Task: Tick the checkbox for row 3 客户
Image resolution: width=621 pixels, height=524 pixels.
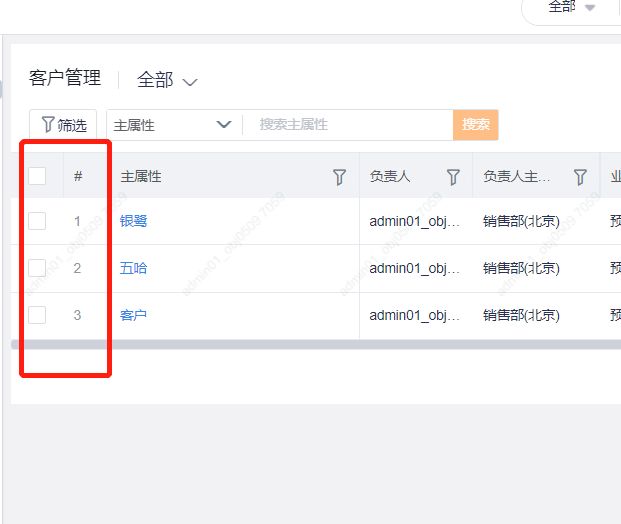Action: point(37,315)
